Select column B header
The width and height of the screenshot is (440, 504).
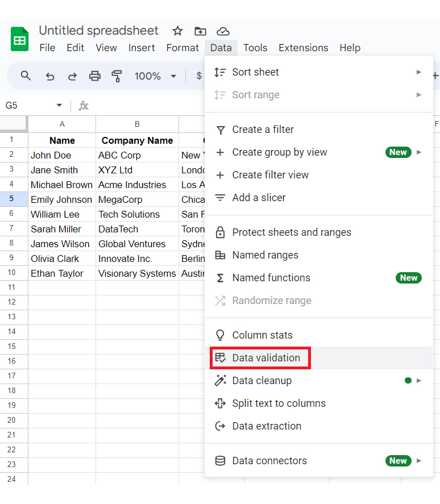pos(137,124)
